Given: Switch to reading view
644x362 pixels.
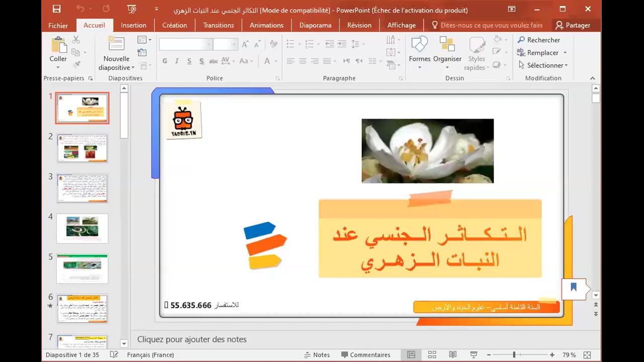Looking at the screenshot, I should pos(453,354).
